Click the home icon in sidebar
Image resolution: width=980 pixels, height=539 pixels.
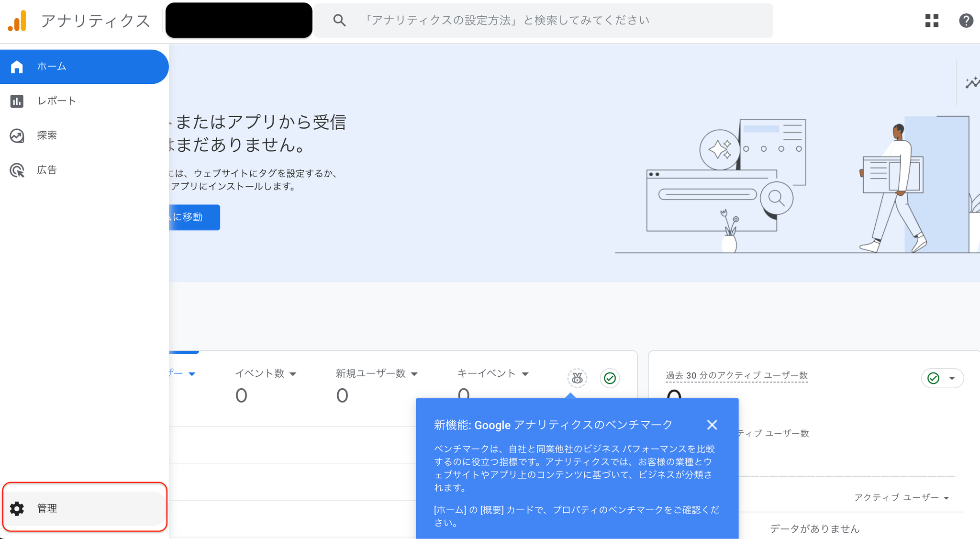pos(17,67)
